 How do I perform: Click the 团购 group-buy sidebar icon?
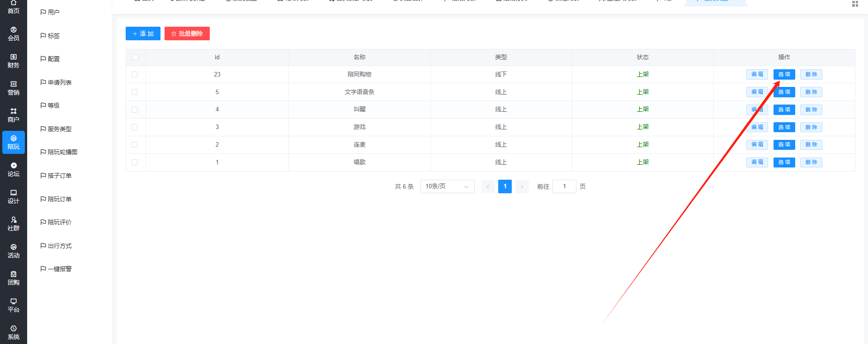[14, 278]
